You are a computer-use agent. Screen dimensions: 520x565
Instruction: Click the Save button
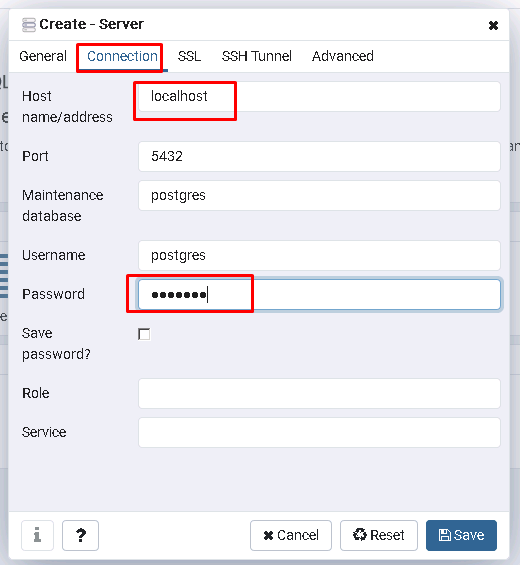pos(461,535)
